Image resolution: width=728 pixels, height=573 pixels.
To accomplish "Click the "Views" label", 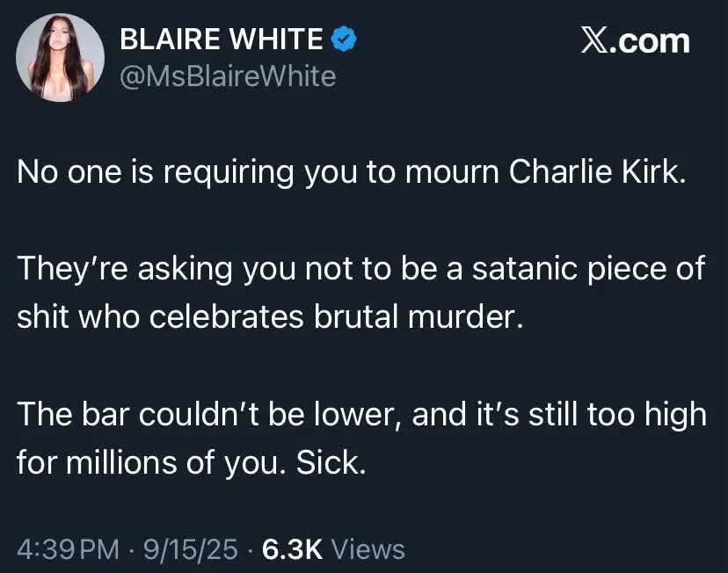I will point(370,549).
